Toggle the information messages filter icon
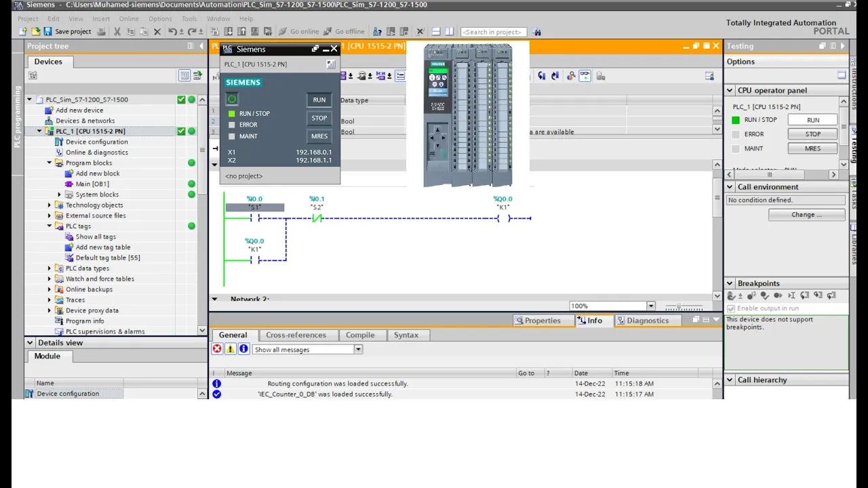The width and height of the screenshot is (868, 488). (244, 349)
